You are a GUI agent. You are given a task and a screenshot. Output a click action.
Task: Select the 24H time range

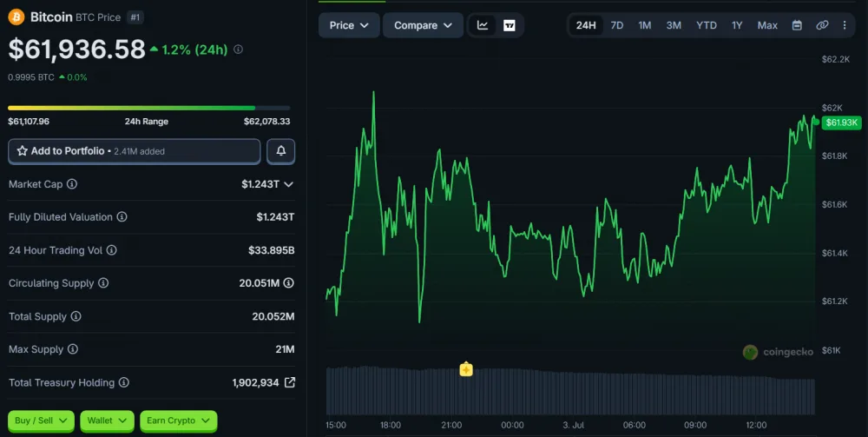586,25
